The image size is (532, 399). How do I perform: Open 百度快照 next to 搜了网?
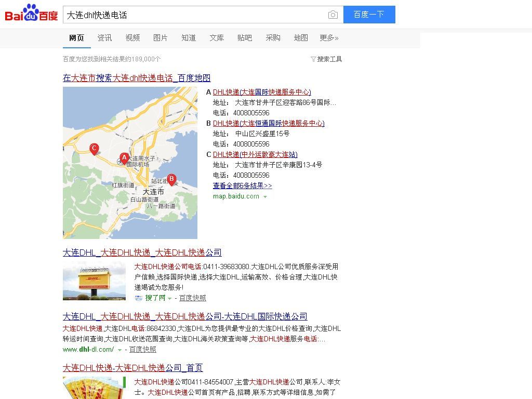192,298
